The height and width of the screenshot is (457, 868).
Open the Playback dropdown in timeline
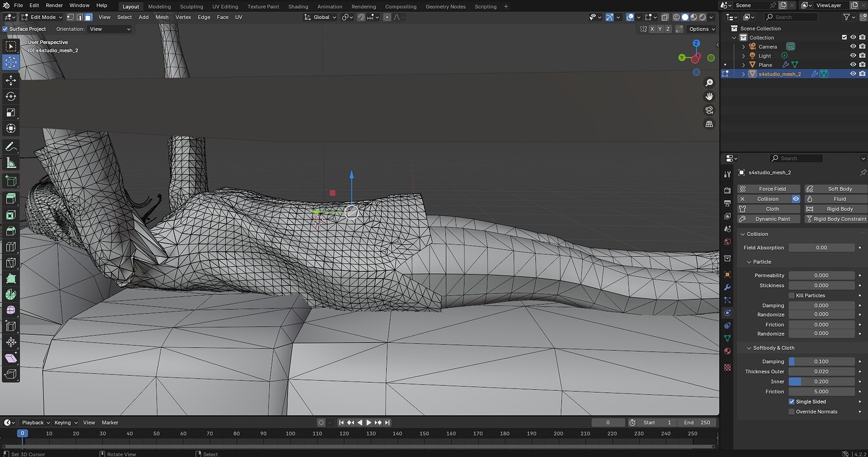35,422
